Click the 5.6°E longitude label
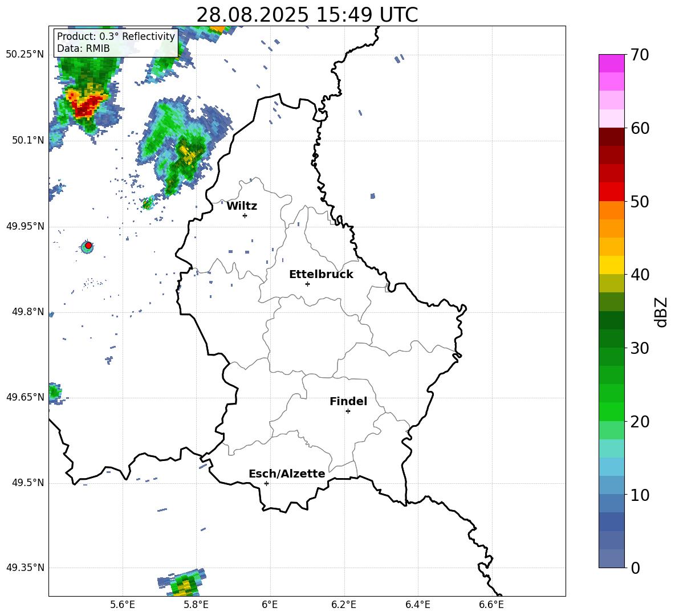 123,605
